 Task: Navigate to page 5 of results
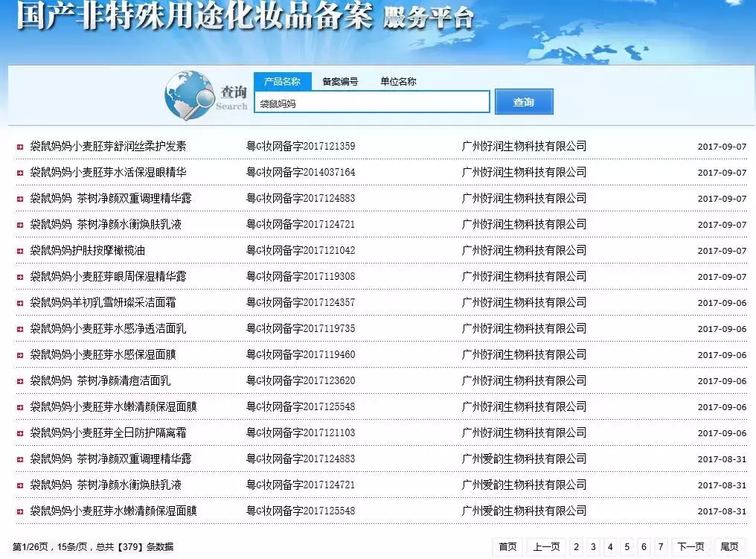tap(627, 547)
